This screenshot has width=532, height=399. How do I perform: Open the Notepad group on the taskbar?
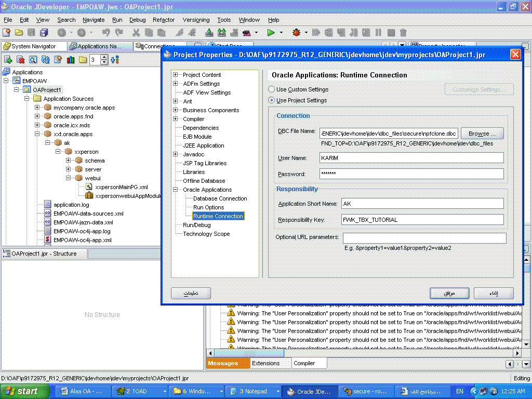(x=253, y=391)
